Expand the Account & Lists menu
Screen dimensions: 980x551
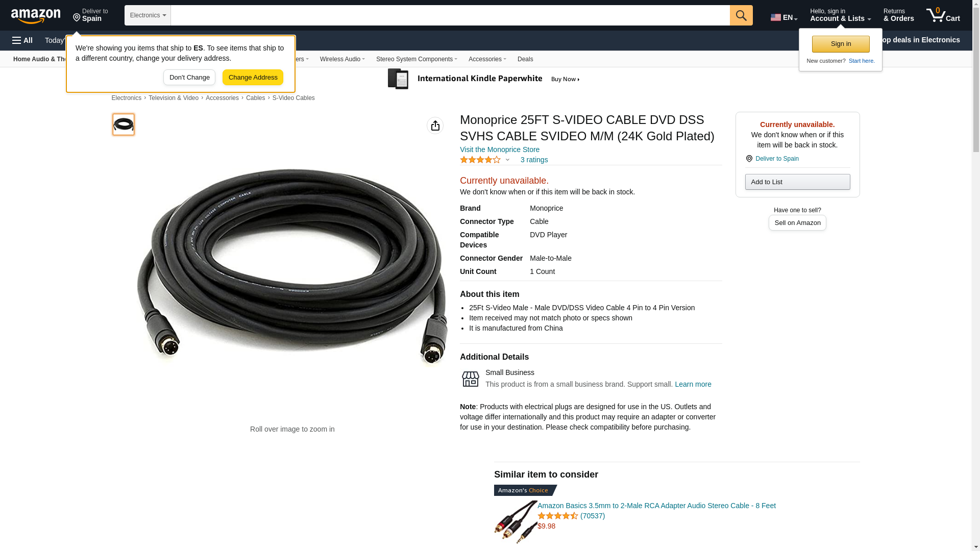coord(840,15)
